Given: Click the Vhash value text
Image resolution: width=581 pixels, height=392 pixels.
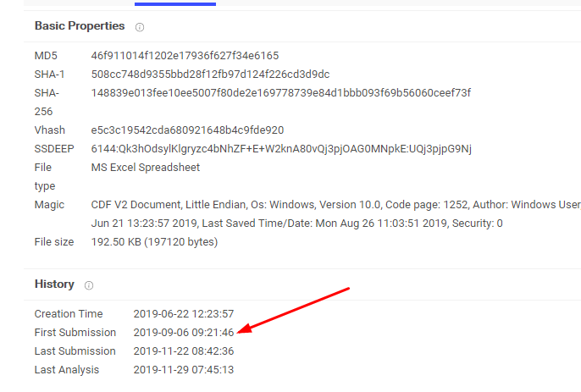Looking at the screenshot, I should 187,130.
